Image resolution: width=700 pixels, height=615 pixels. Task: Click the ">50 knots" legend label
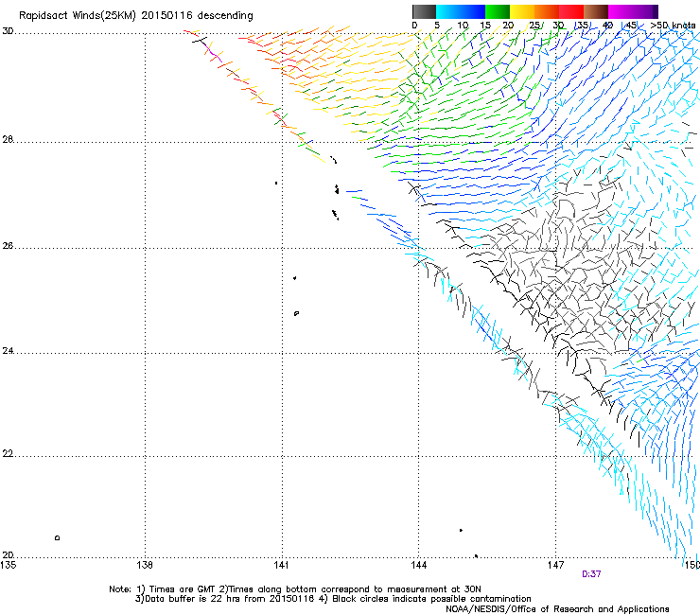[x=673, y=26]
